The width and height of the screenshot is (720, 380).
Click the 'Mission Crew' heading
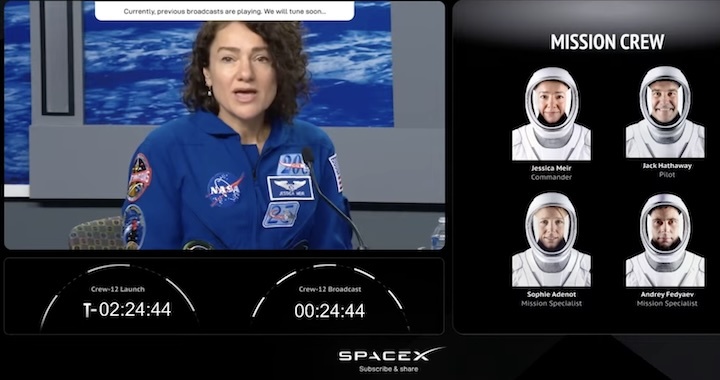pos(607,42)
